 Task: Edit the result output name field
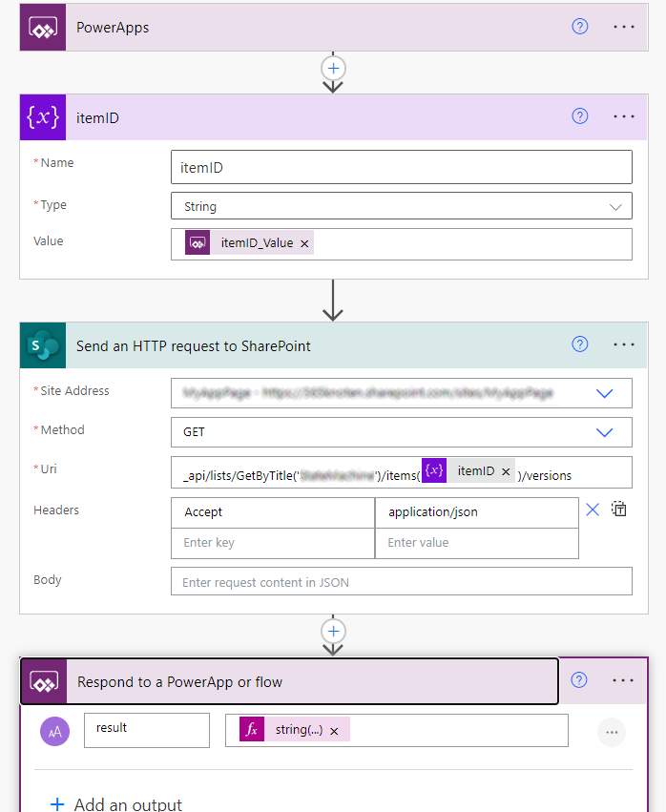coord(147,730)
